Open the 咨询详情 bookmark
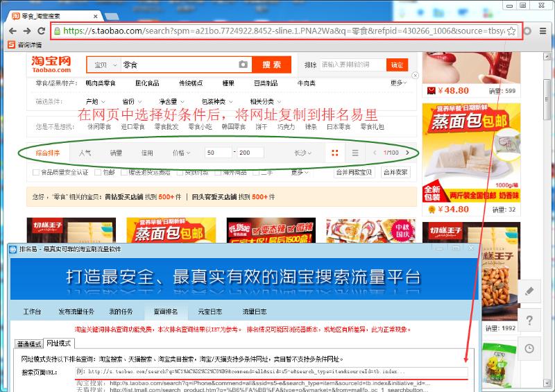This screenshot has width=555, height=392. (25, 45)
